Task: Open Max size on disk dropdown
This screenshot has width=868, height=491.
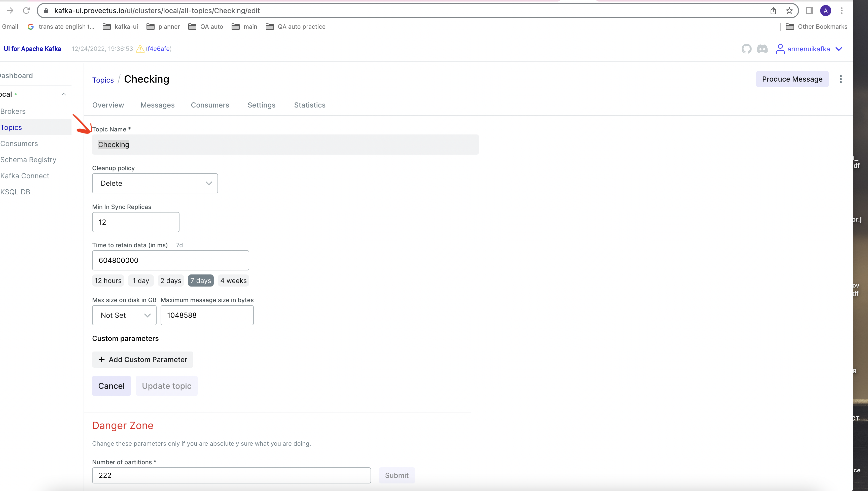Action: pyautogui.click(x=124, y=315)
